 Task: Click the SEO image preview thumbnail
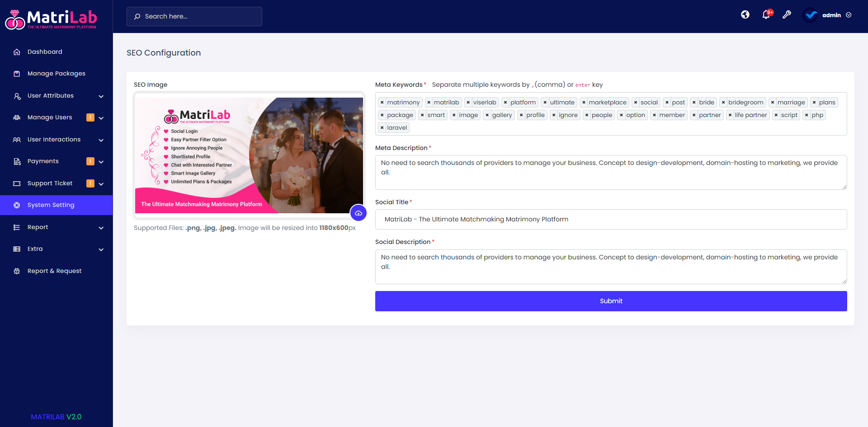click(249, 155)
